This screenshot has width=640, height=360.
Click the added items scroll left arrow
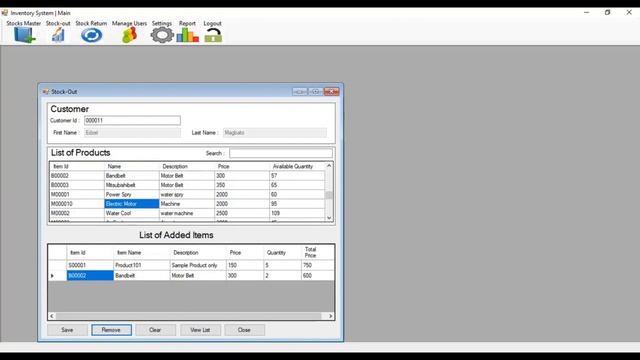pos(51,316)
